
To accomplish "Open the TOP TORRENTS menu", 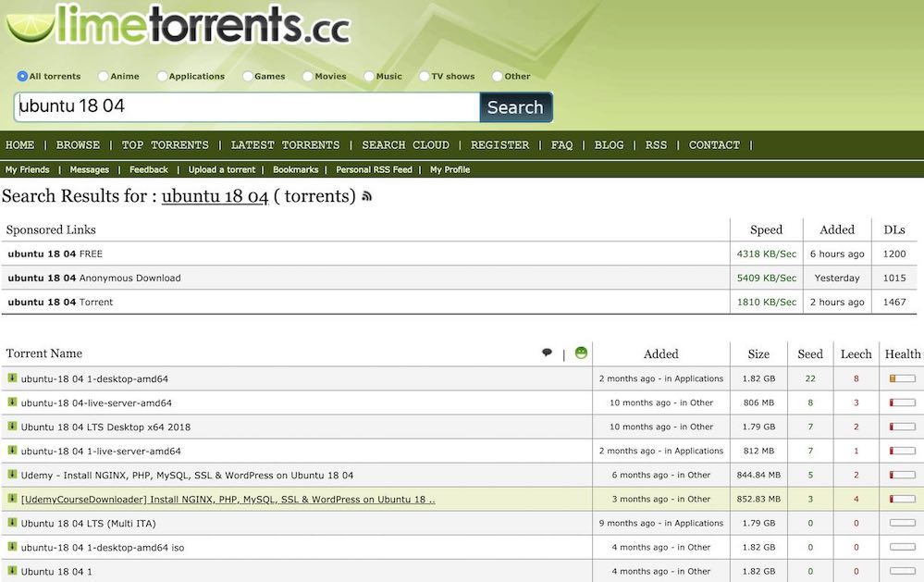I will (x=165, y=144).
